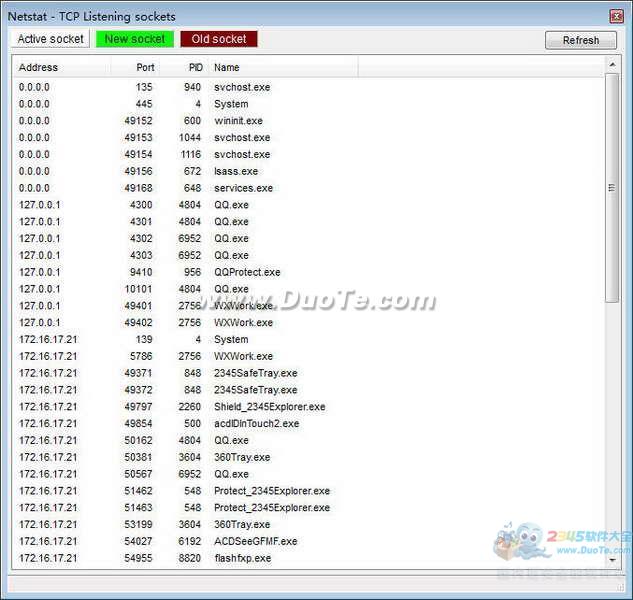Select the Shield_2345Explorer.exe entry

(269, 407)
